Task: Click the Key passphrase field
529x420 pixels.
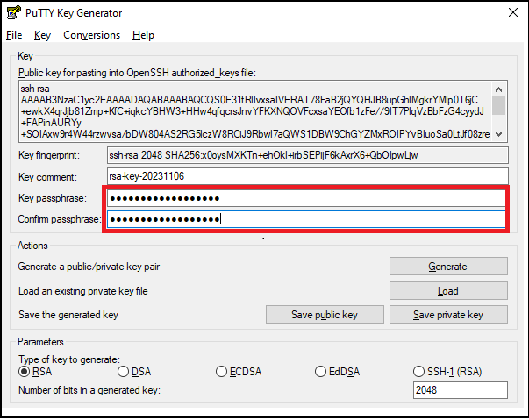Action: click(x=306, y=198)
